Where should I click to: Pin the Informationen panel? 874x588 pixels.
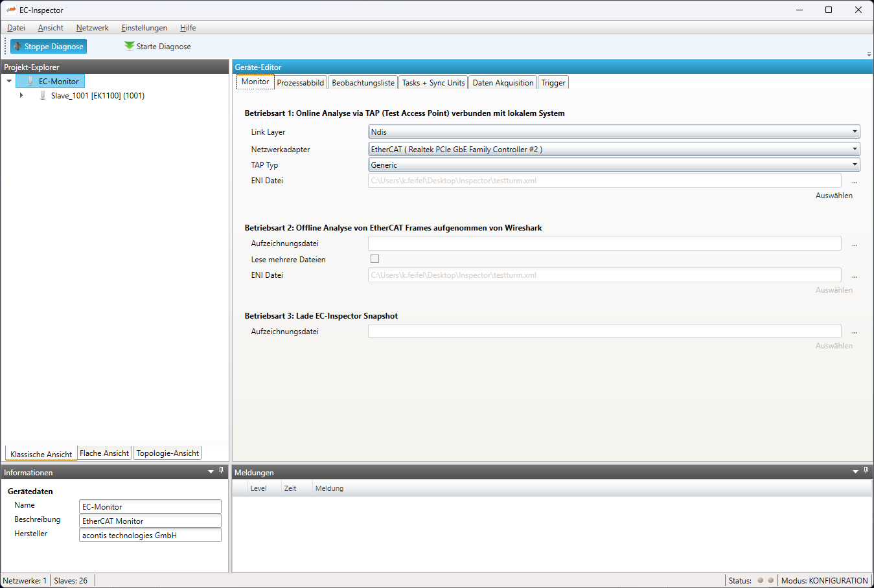(x=221, y=471)
